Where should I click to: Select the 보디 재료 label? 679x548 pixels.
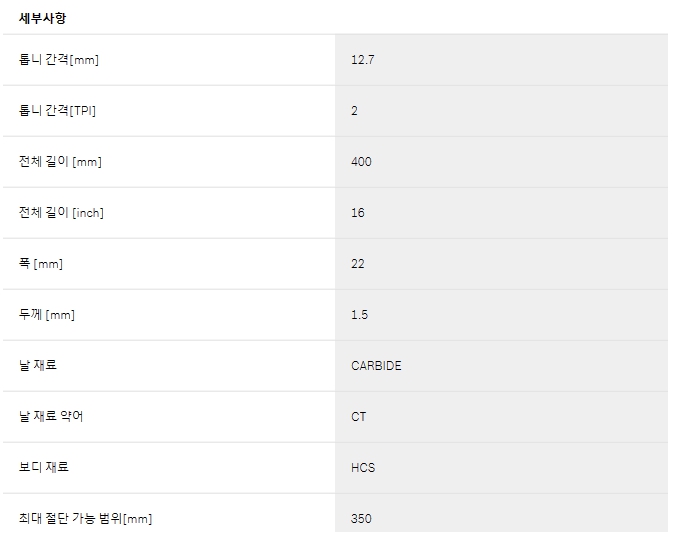[44, 467]
